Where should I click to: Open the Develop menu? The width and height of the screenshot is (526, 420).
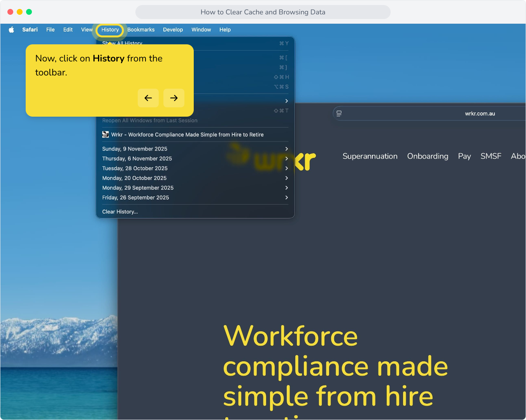pos(173,30)
